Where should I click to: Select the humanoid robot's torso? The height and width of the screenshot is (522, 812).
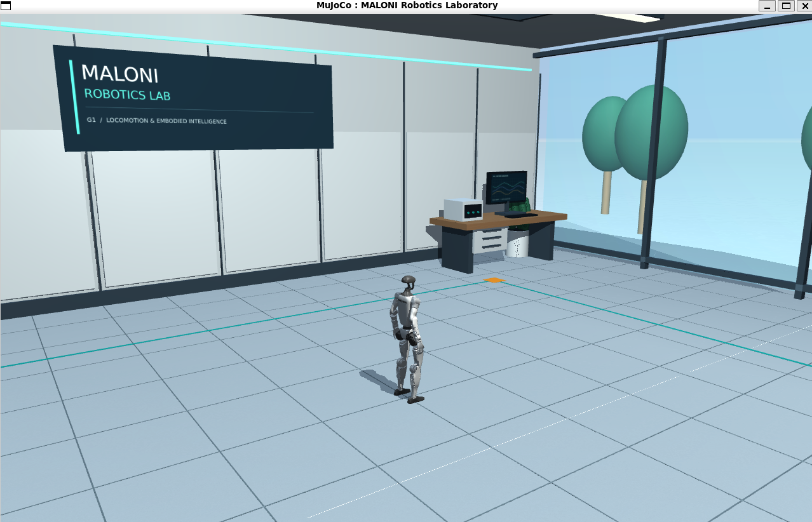(405, 312)
